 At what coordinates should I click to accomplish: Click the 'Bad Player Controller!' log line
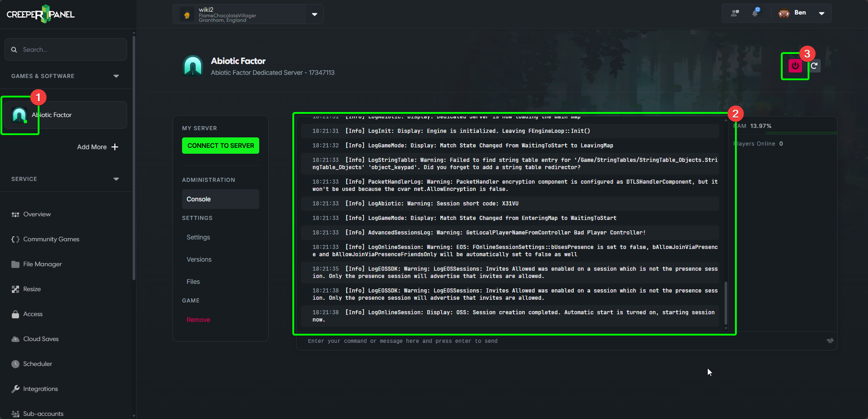tap(510, 233)
